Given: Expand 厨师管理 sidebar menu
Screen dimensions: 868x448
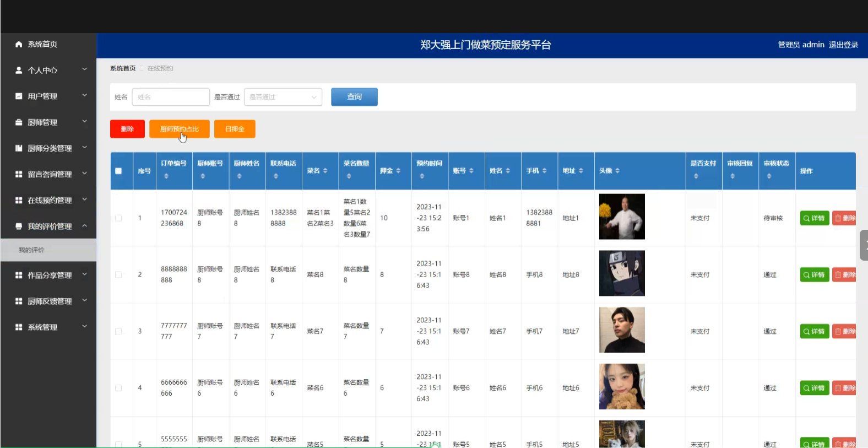Looking at the screenshot, I should click(x=84, y=121).
